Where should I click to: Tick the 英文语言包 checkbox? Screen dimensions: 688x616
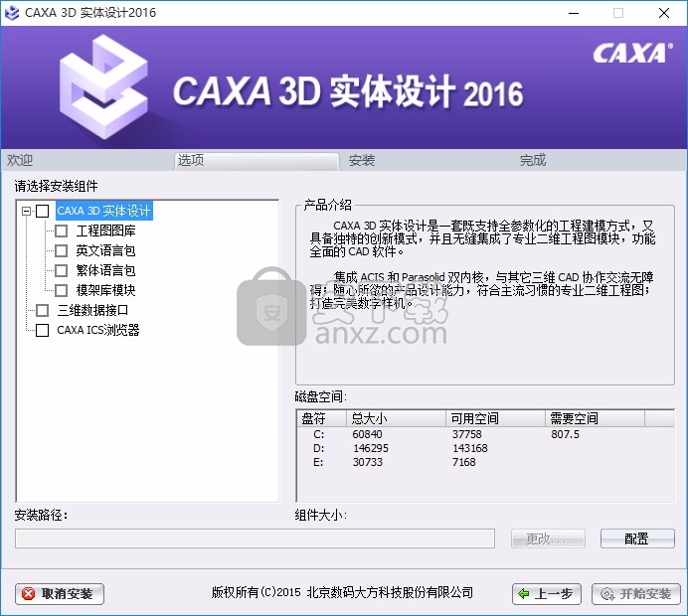[x=61, y=250]
